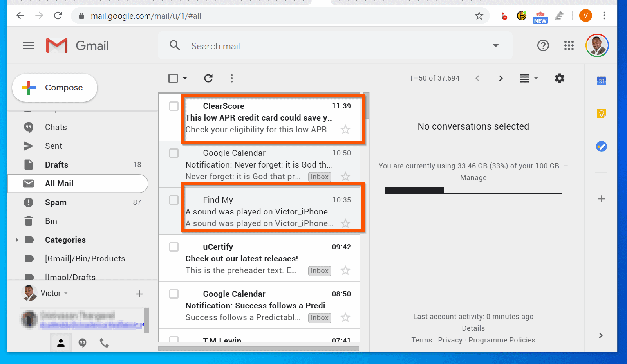Expand the Categories label

point(17,240)
